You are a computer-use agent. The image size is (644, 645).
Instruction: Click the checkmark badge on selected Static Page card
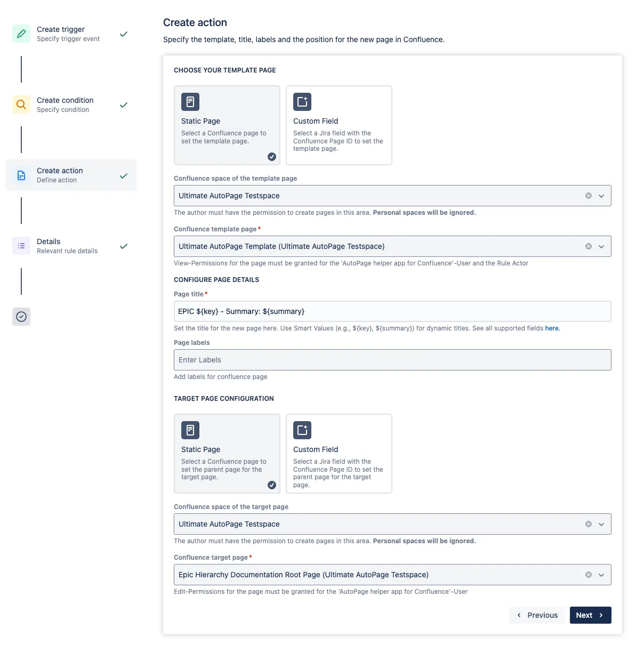[272, 156]
